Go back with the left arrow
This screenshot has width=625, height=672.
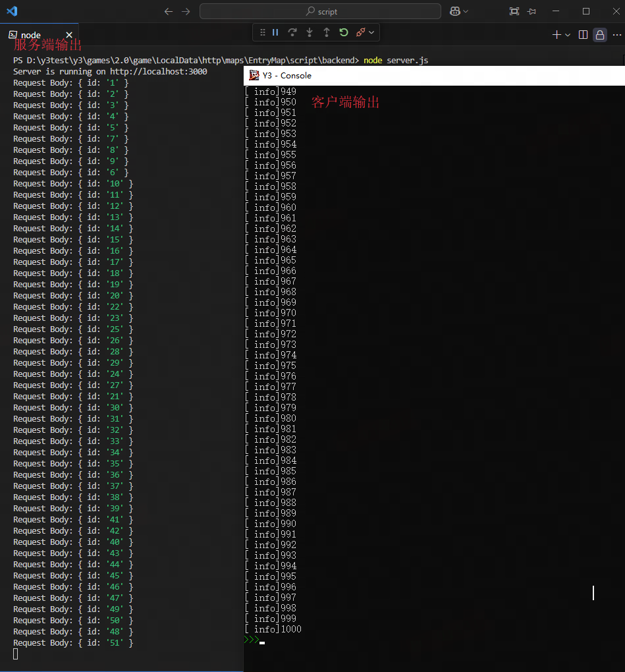[x=169, y=11]
